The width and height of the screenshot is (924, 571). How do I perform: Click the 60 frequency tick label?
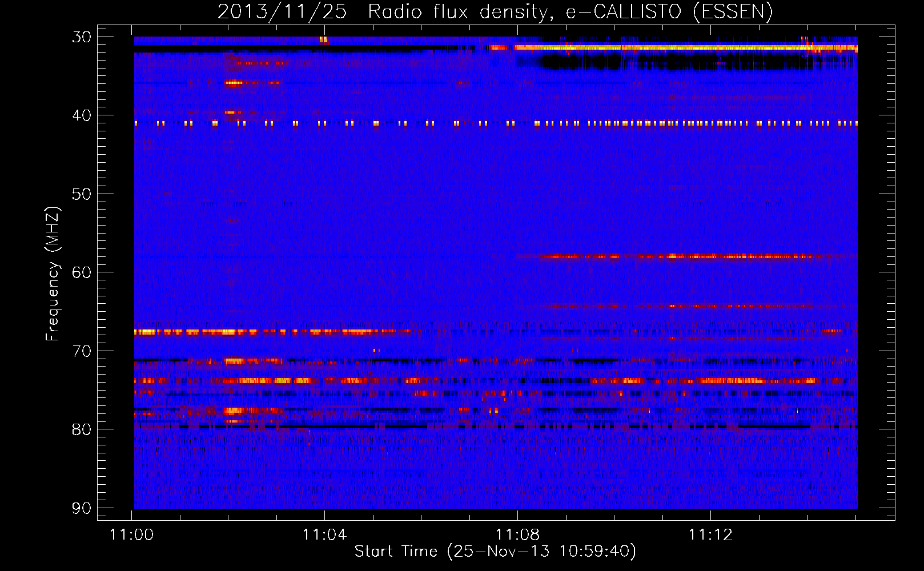click(81, 272)
